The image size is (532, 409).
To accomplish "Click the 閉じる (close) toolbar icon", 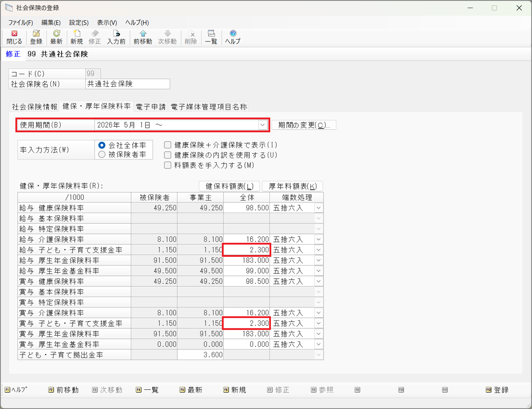I will coord(14,37).
